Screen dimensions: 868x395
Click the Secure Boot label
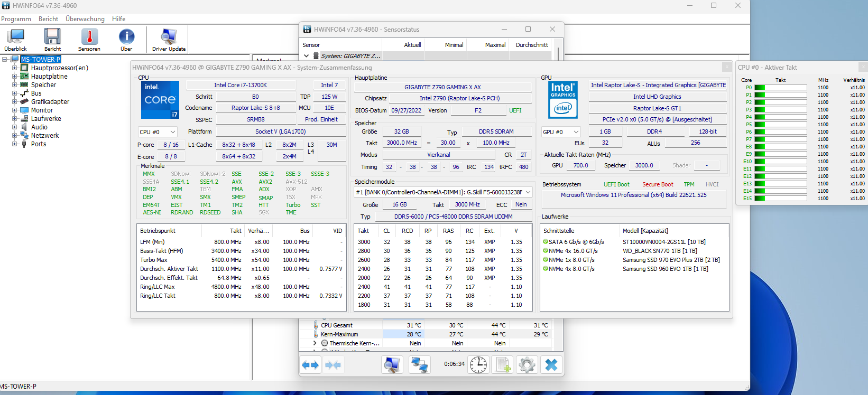[658, 184]
